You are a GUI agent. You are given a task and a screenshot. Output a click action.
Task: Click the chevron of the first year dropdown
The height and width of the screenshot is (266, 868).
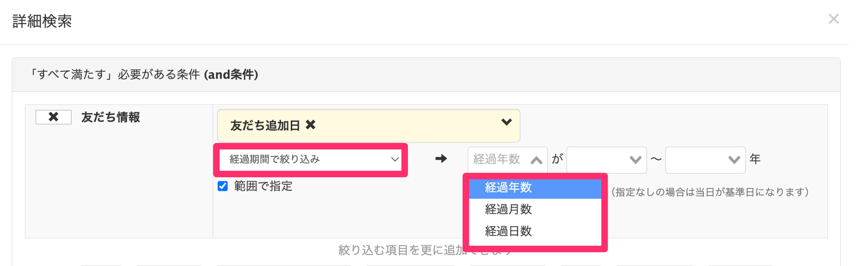[x=635, y=159]
